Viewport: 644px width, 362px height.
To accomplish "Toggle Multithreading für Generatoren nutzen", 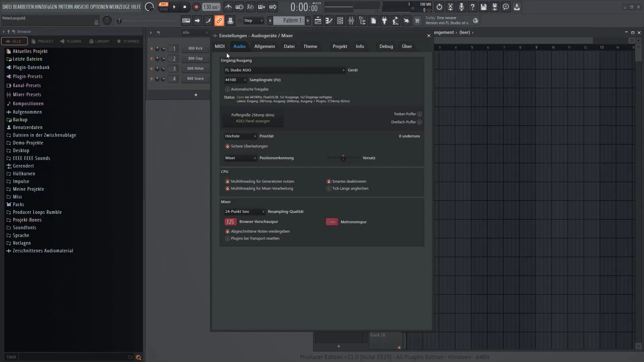I will click(227, 182).
